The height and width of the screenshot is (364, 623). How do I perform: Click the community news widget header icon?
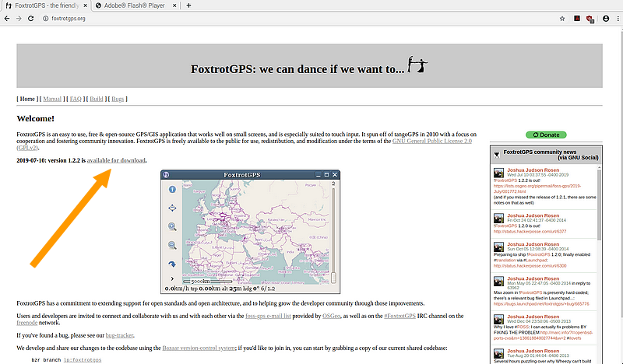[497, 155]
